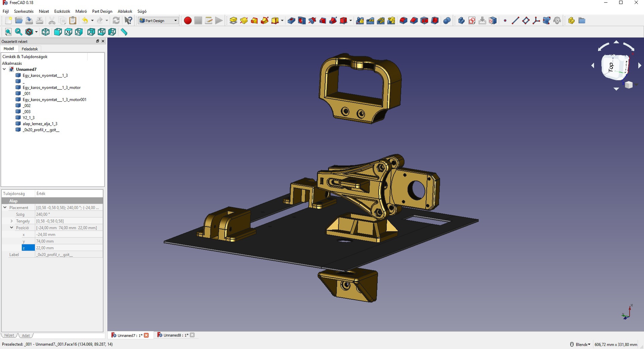Create a datum point
Viewport: 644px width, 349px height.
(505, 21)
